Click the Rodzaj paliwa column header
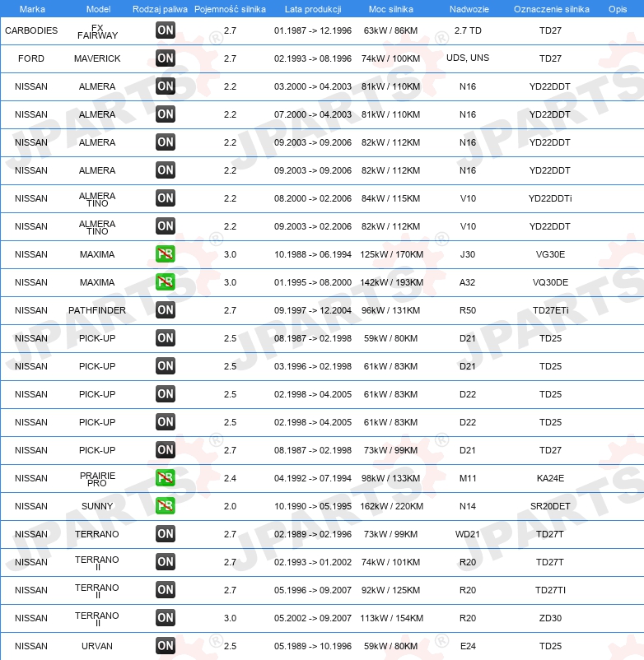The height and width of the screenshot is (660, 644). [x=160, y=9]
